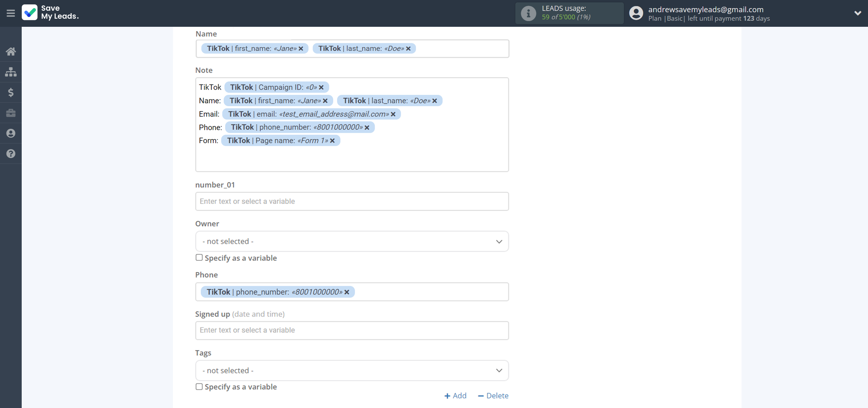Remove last_name Doe tag from Name field

(408, 48)
